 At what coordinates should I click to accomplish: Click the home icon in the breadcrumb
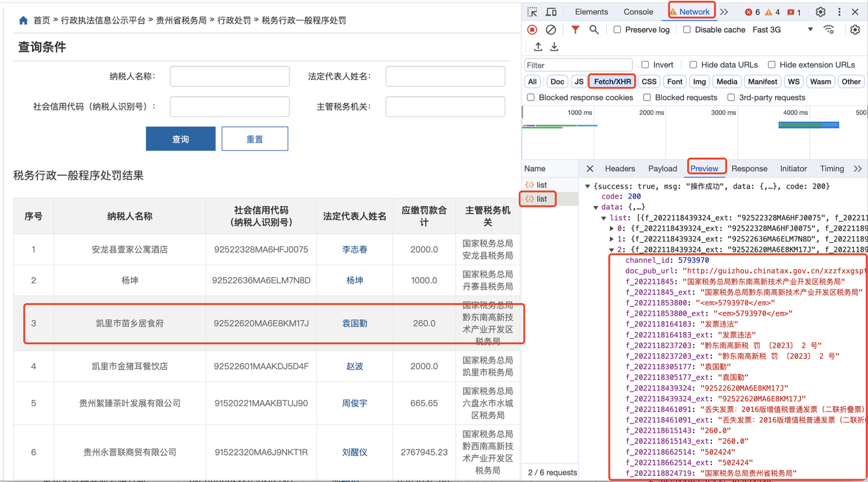[23, 20]
